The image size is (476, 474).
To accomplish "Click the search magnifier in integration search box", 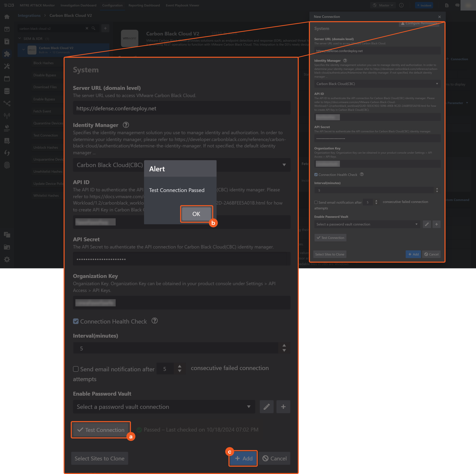I will pyautogui.click(x=93, y=28).
